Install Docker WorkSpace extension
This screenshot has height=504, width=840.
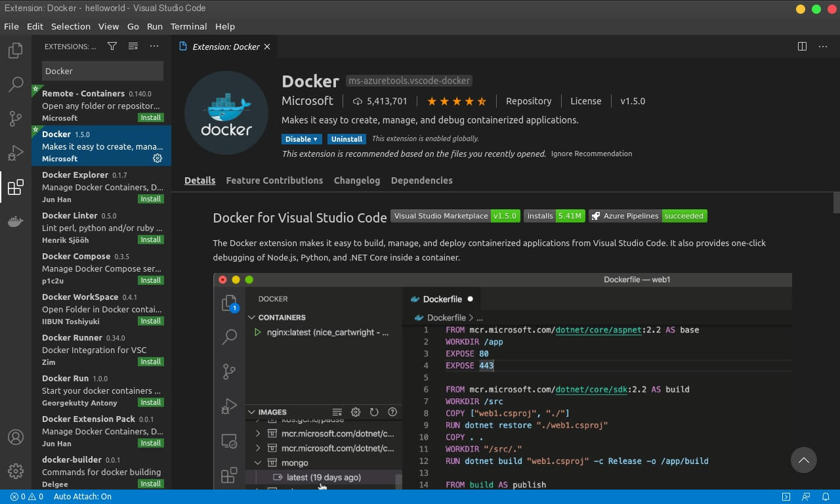[x=151, y=321]
